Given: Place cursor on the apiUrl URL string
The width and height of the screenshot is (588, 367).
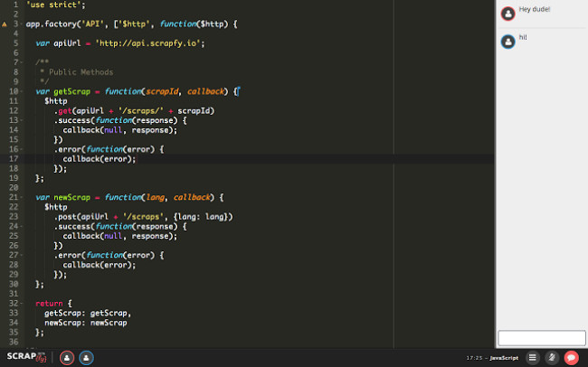Looking at the screenshot, I should coord(152,43).
